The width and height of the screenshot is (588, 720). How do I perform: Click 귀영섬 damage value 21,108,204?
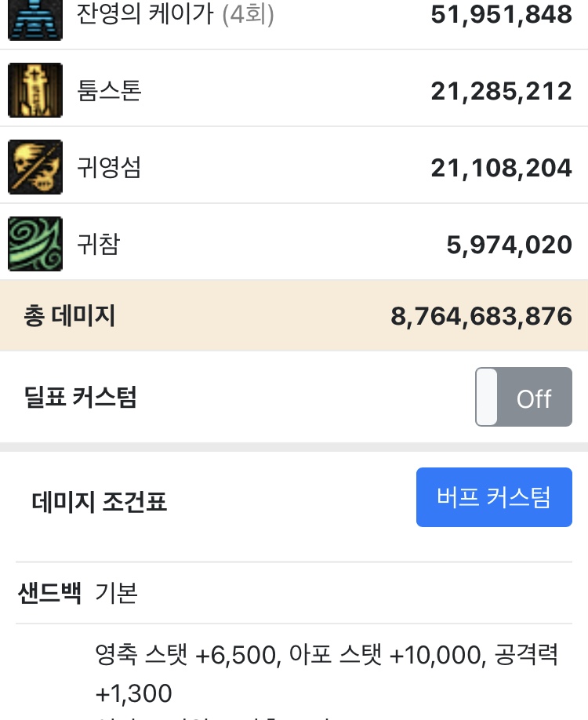point(501,168)
